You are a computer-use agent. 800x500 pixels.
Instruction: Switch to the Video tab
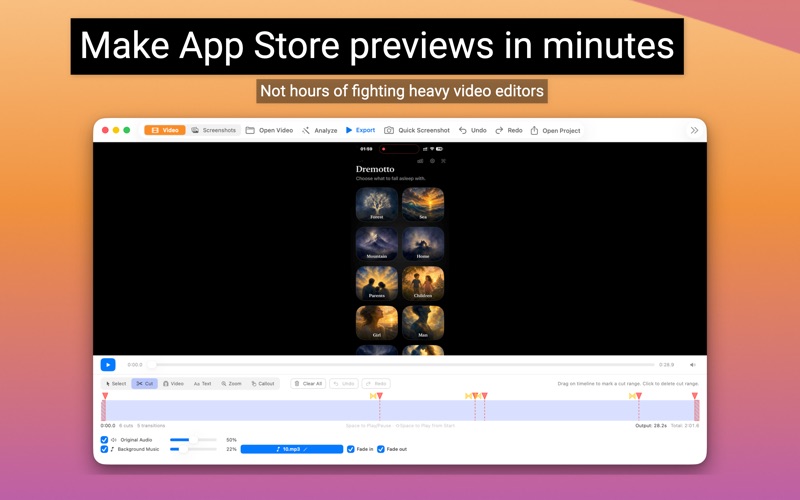pos(165,130)
